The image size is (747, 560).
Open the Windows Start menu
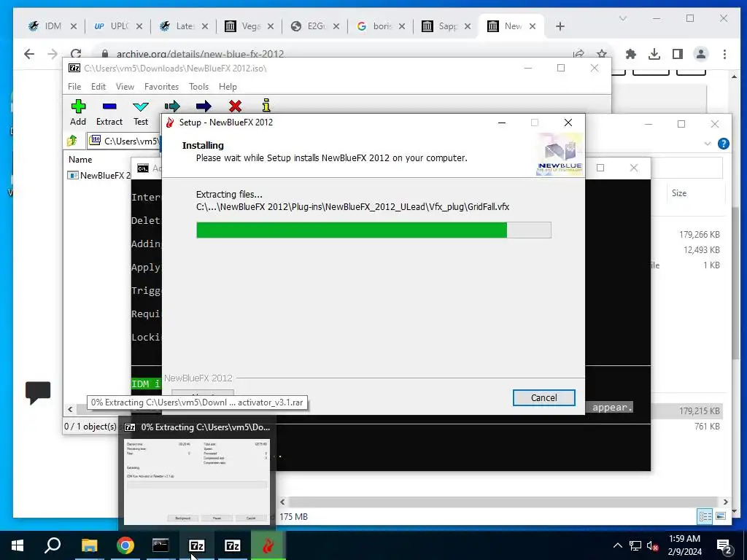pos(18,545)
